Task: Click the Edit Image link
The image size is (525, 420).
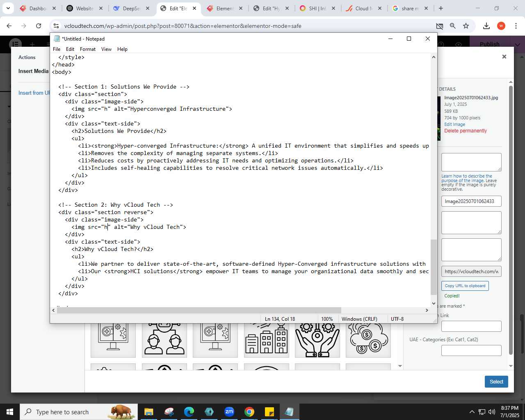Action: click(x=454, y=124)
